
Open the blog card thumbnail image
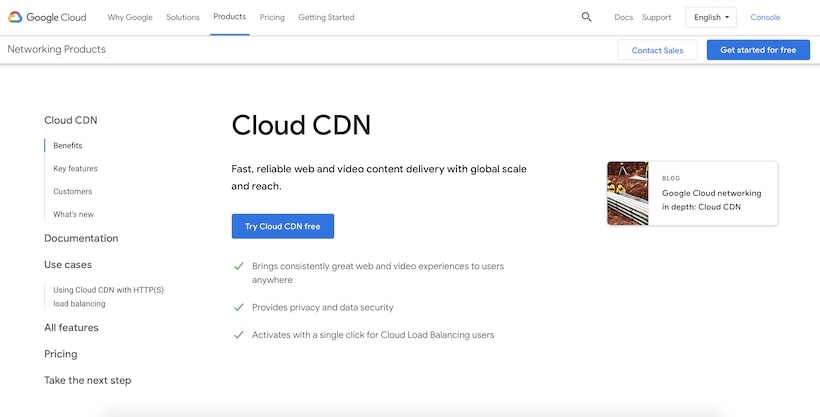coord(628,193)
